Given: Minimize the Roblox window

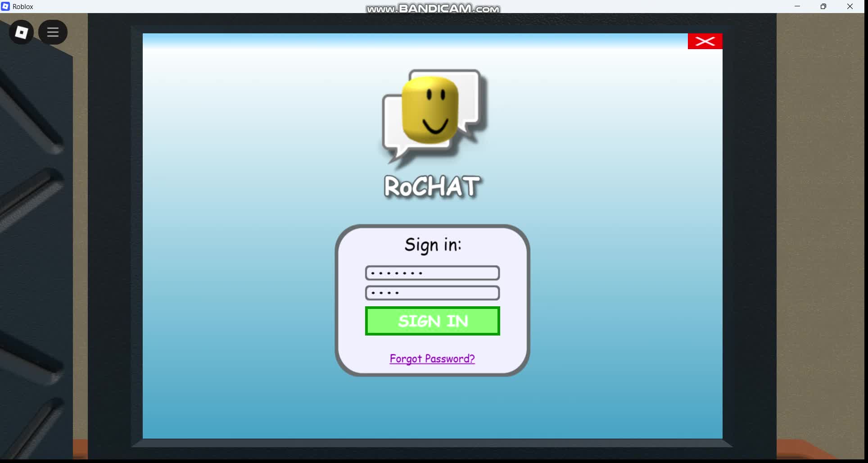Looking at the screenshot, I should (x=797, y=6).
